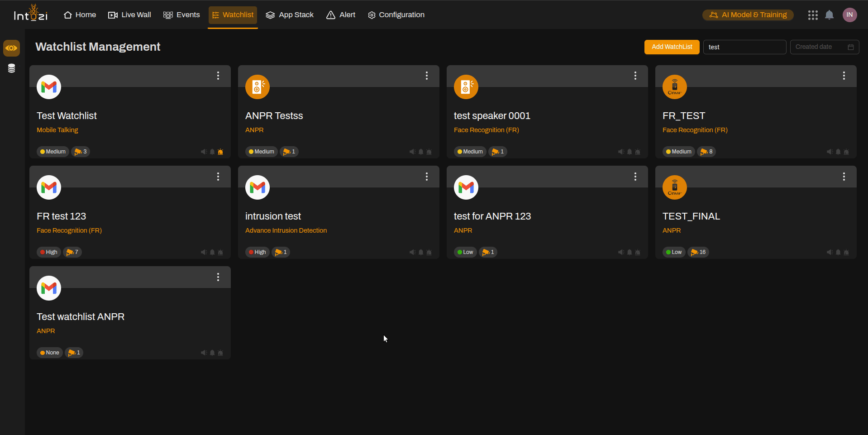The image size is (868, 435).
Task: Click the Gmail icon on Test Watchlist card
Action: 48,87
